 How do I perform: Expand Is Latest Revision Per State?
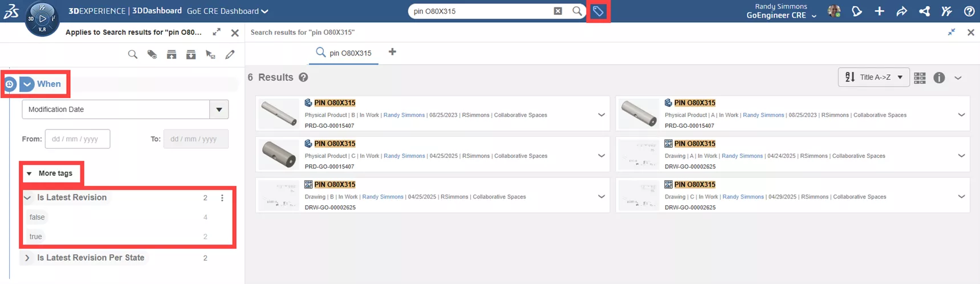(x=27, y=258)
